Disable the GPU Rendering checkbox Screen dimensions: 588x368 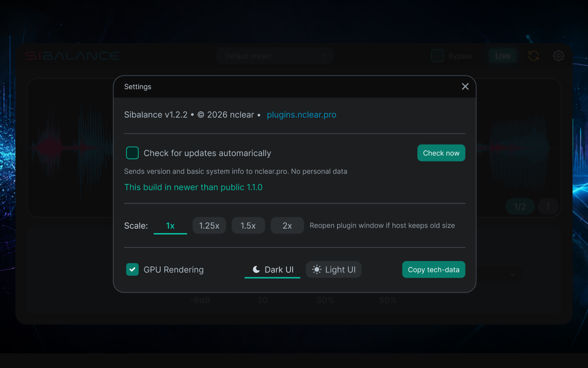click(132, 269)
